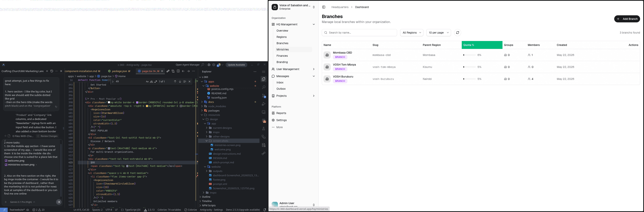644x212 pixels.
Task: Click Mombasa CBD quota progress bar
Action: 469,55
